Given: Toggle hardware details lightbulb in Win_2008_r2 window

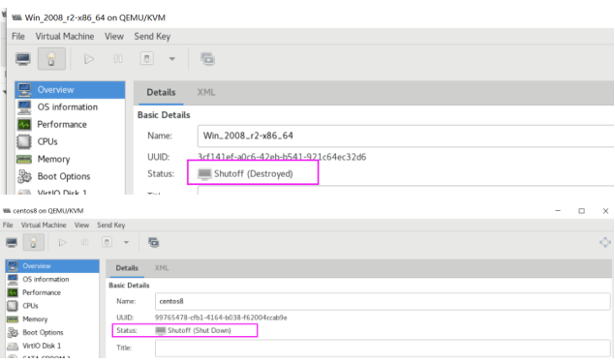Looking at the screenshot, I should point(51,59).
